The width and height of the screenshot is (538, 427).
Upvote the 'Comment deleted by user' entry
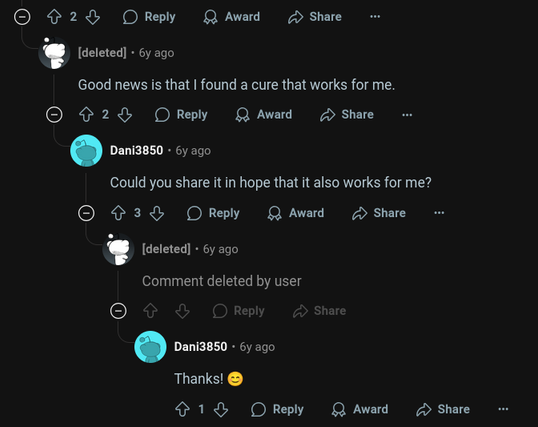(x=150, y=311)
